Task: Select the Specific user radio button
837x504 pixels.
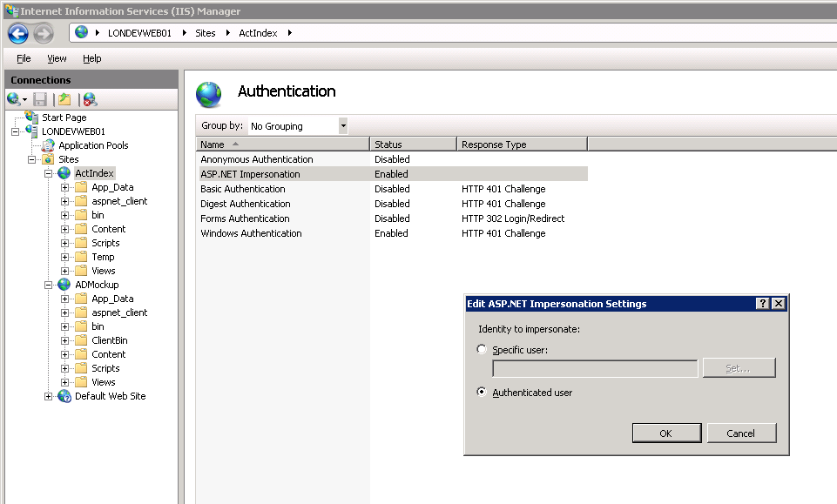Action: [x=482, y=349]
